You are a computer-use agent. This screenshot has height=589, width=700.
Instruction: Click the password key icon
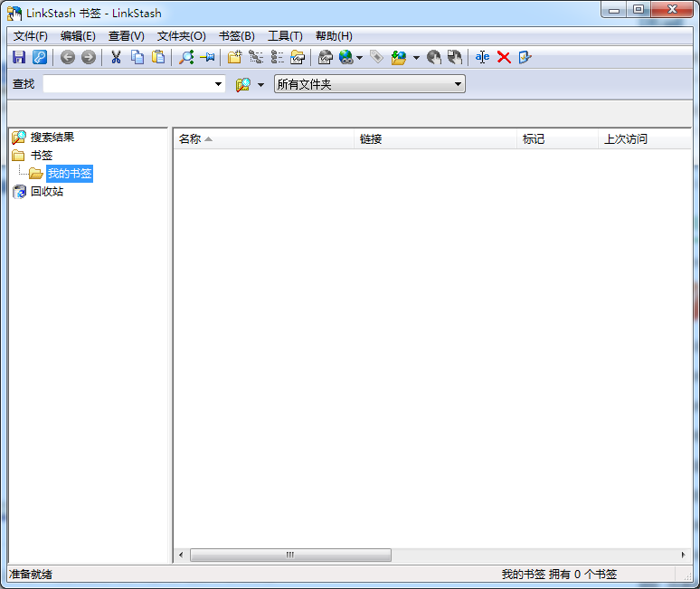(40, 57)
